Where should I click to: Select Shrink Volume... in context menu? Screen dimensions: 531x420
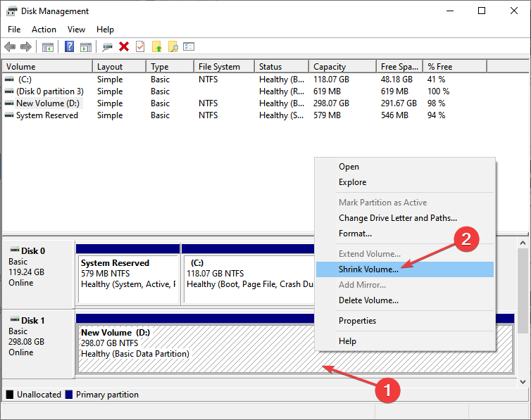click(x=405, y=269)
